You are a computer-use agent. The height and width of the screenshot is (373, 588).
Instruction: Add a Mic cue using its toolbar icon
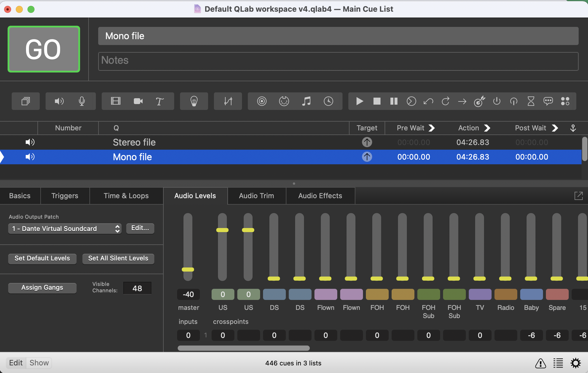(82, 101)
